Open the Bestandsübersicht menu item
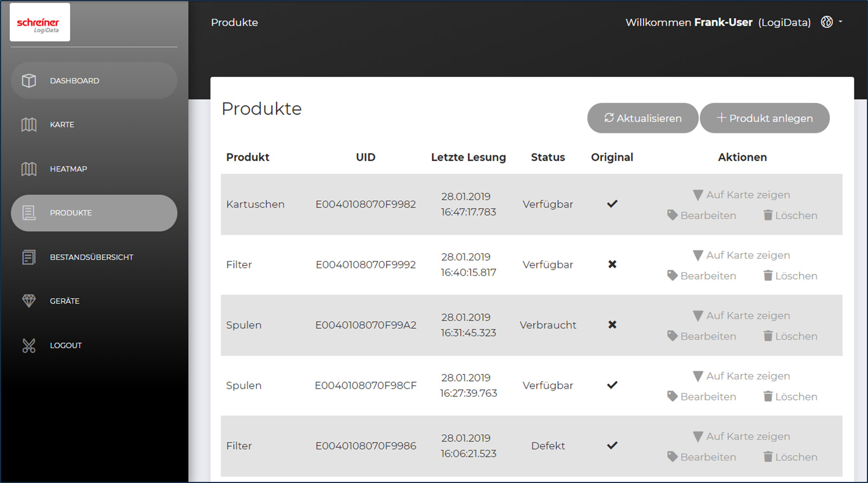This screenshot has width=868, height=483. 94,257
